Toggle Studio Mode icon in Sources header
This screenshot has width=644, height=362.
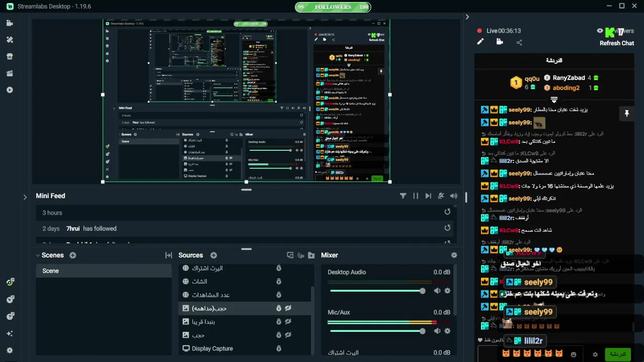pos(290,255)
